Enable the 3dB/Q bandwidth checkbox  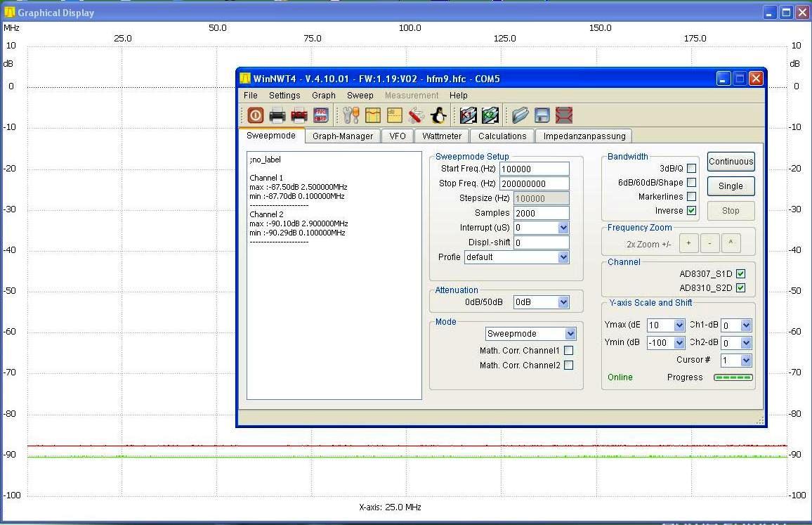(691, 169)
